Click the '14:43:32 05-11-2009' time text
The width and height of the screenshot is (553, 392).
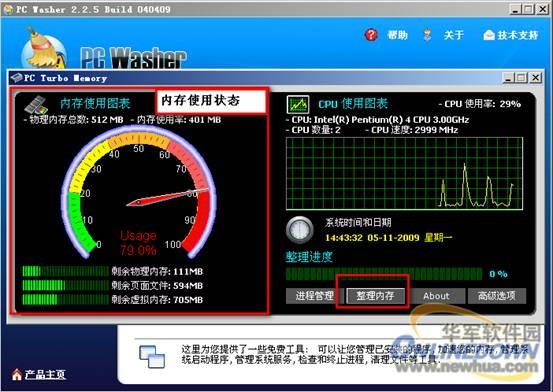[372, 237]
